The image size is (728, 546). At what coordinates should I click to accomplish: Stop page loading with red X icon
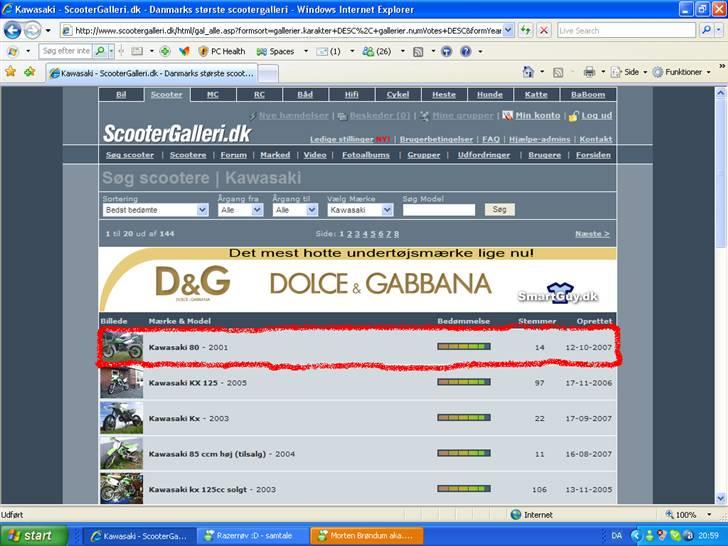543,30
